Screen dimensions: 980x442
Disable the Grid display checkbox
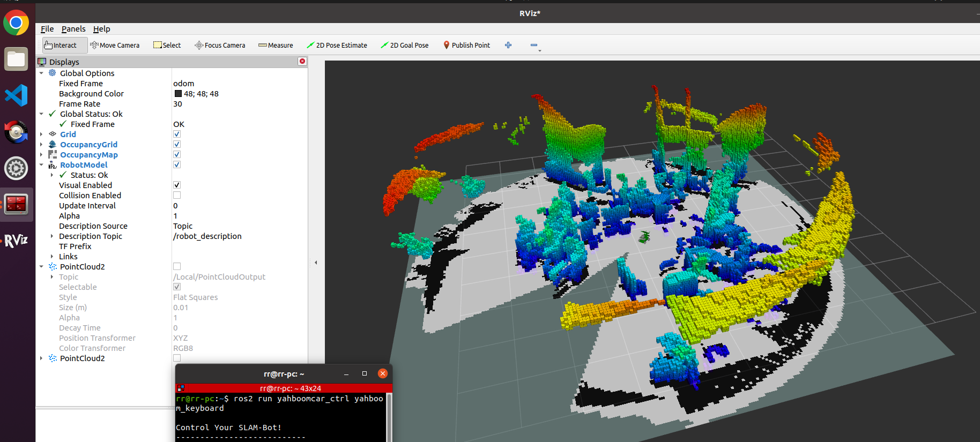pos(177,134)
